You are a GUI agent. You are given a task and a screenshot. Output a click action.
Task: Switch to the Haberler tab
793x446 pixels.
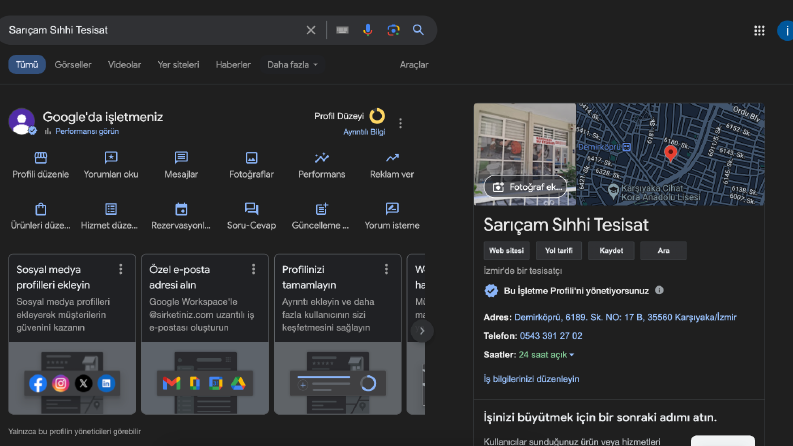pyautogui.click(x=233, y=65)
